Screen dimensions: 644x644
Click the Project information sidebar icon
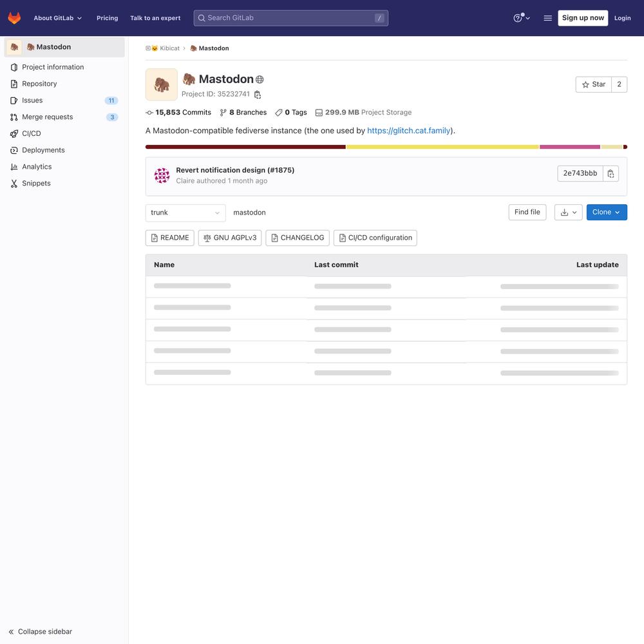(14, 68)
